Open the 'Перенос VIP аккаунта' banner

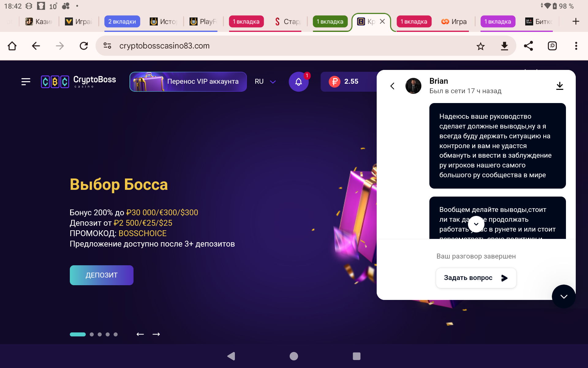188,82
